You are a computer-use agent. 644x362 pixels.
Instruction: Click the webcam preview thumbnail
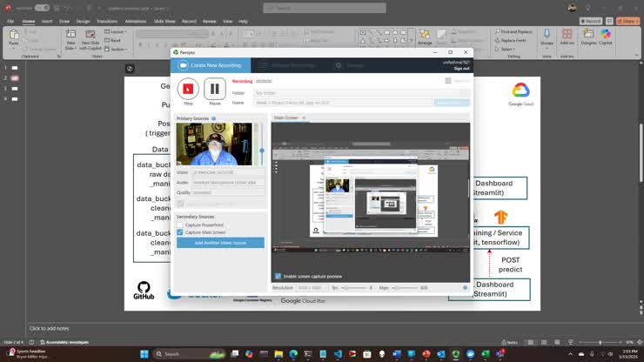click(x=214, y=144)
